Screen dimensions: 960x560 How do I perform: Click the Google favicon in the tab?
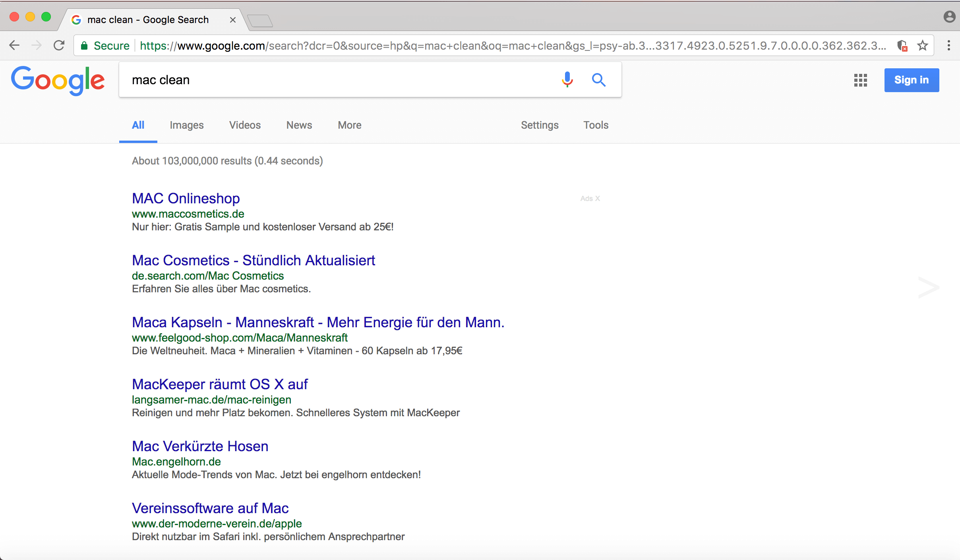(76, 20)
